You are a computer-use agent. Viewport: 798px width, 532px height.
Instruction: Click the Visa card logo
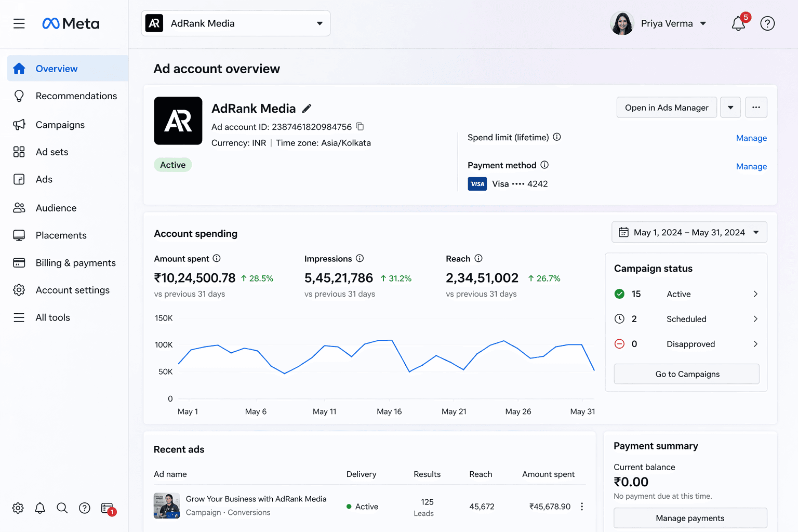pos(477,184)
